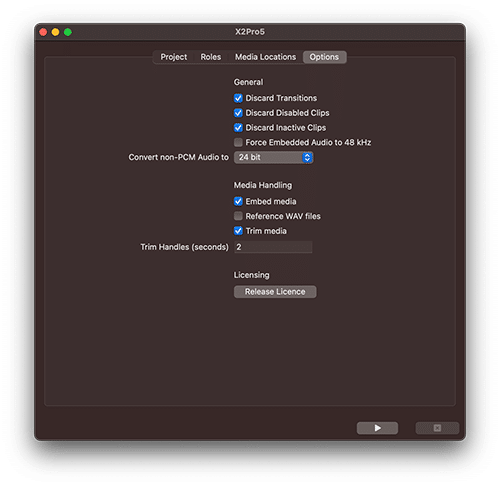Switch to the Project tab
This screenshot has width=500, height=486.
[174, 57]
